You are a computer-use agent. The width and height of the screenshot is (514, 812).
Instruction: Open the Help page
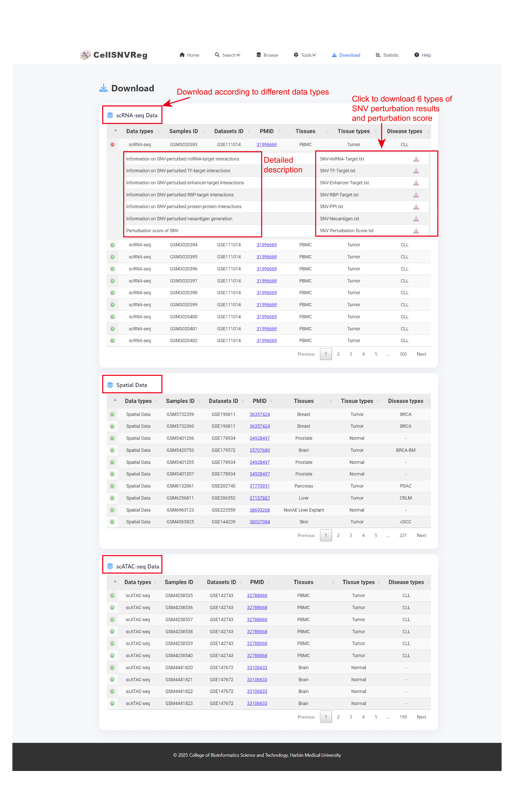tap(423, 55)
